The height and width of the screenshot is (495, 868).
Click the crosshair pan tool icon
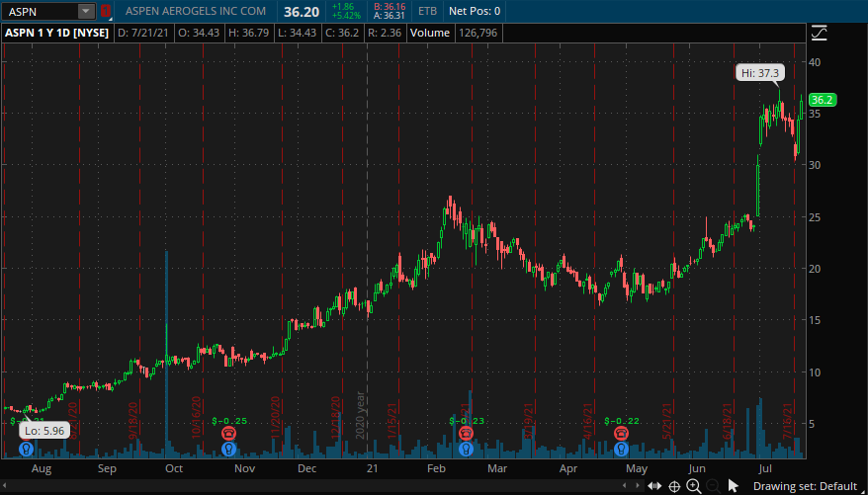pos(674,487)
